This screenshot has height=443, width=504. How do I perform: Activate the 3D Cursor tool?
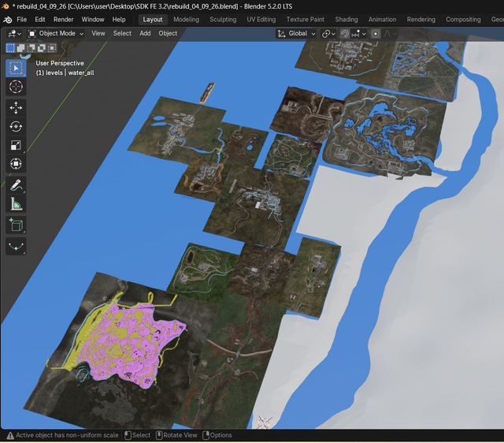tap(16, 87)
